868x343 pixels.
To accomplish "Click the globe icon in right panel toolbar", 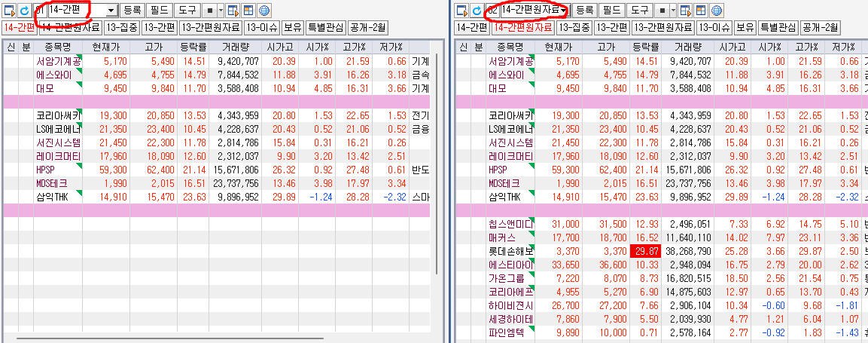I will tap(717, 10).
